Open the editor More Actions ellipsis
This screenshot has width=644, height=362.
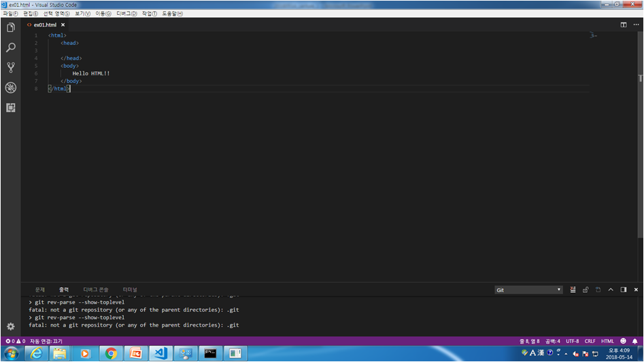(636, 24)
